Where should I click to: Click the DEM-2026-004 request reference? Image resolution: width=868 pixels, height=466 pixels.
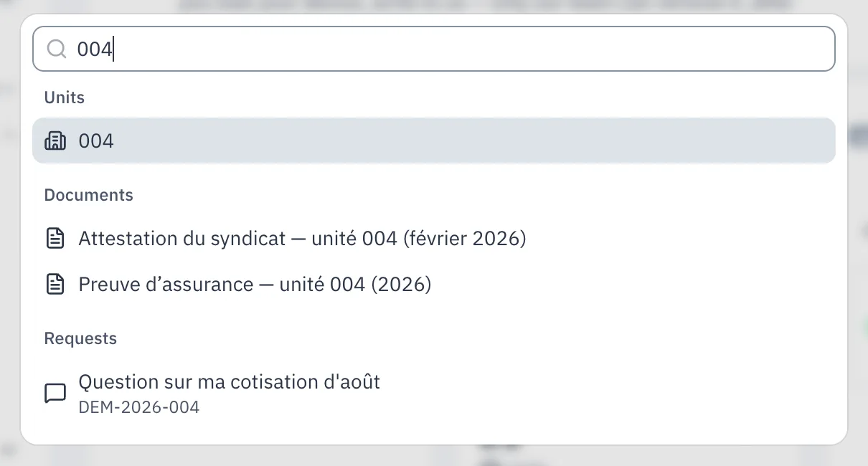(x=139, y=408)
